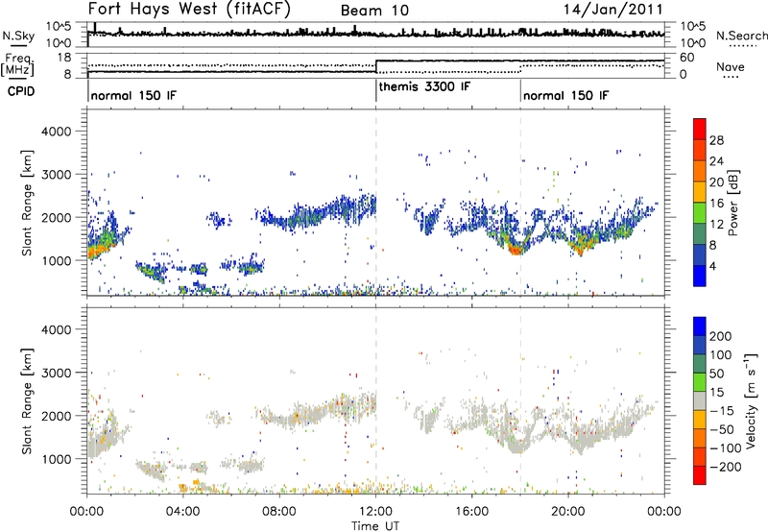Click the 'N.Sky' legend label
This screenshot has height=532, width=768.
pyautogui.click(x=18, y=36)
